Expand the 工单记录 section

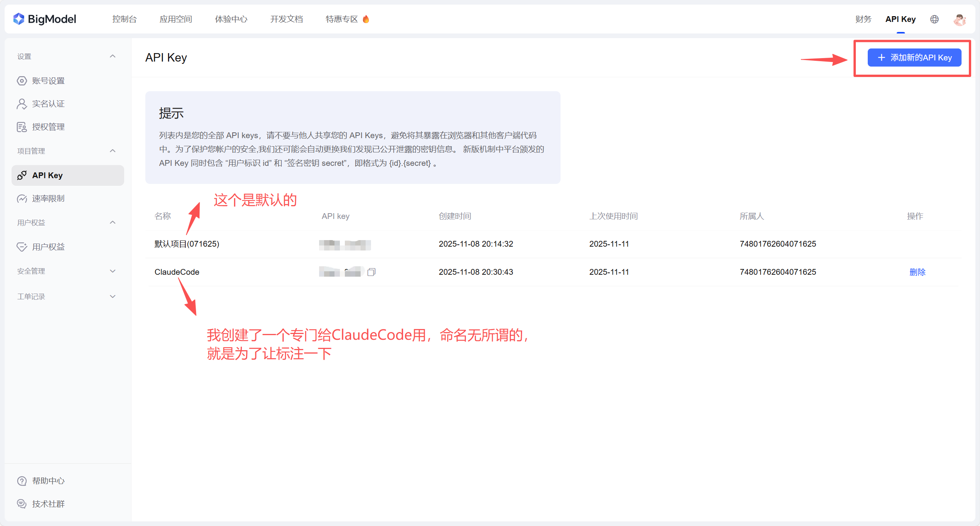pos(113,296)
